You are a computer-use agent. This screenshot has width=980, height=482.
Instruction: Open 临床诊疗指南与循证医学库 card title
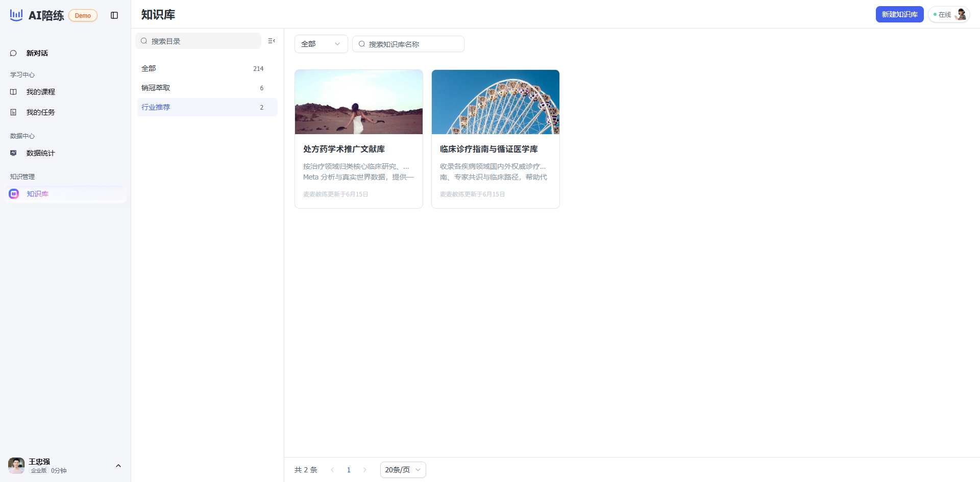[489, 149]
